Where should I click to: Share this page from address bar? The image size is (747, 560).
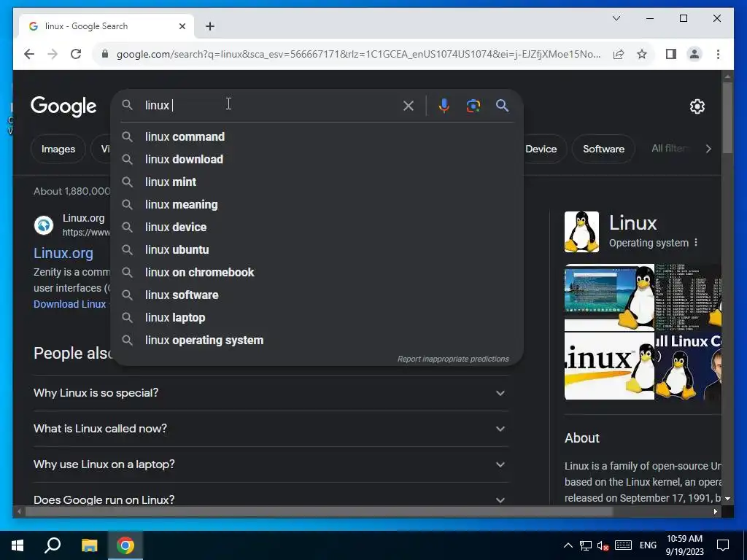619,54
